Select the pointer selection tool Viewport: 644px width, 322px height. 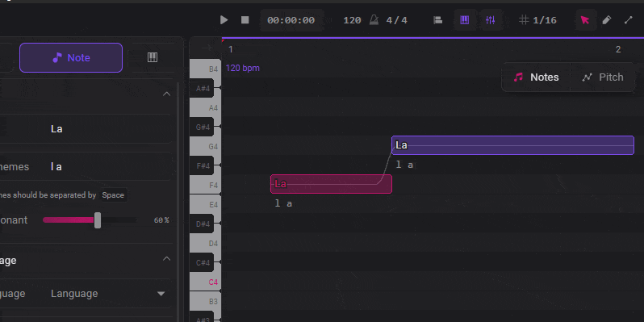click(585, 20)
